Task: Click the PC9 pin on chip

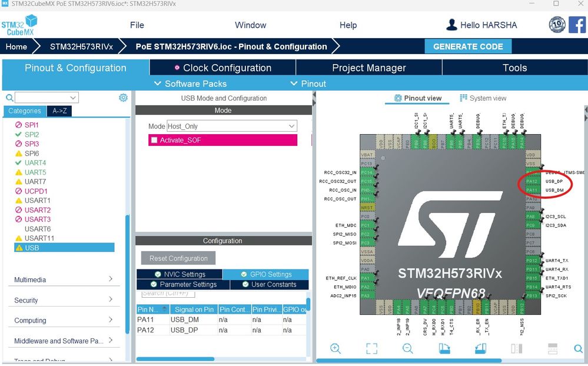Action: coord(531,225)
